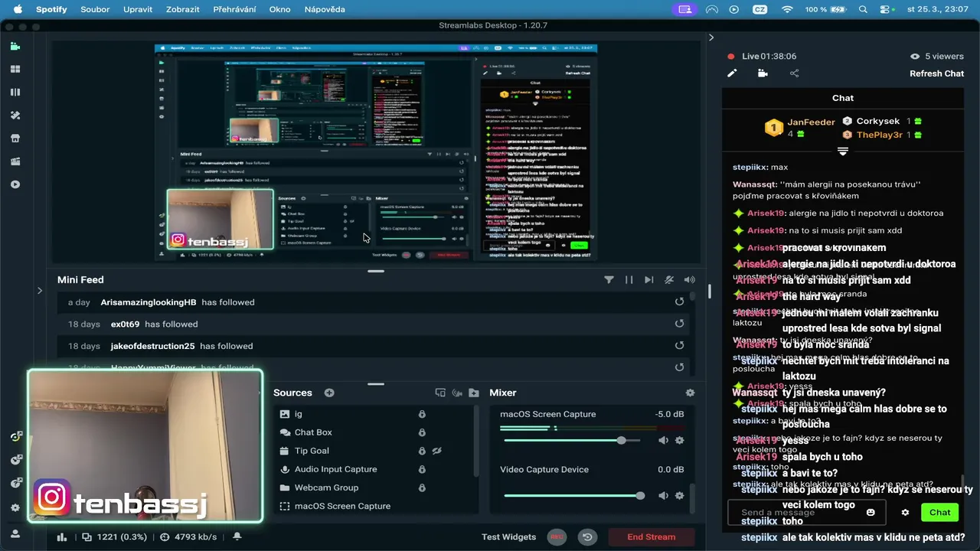This screenshot has width=980, height=551.
Task: Toggle the Mini Feed muted-events icon
Action: [x=669, y=280]
